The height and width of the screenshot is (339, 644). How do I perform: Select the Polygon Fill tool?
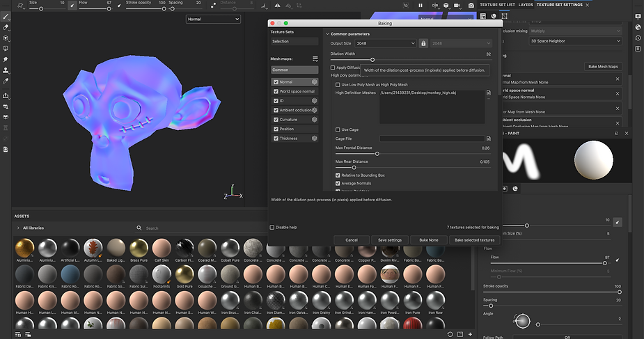point(6,49)
